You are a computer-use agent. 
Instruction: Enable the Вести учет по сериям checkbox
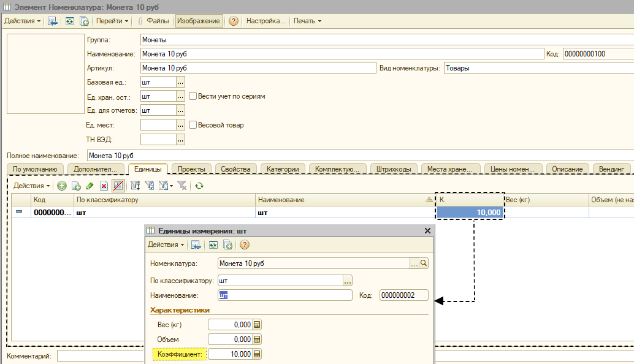pyautogui.click(x=193, y=96)
